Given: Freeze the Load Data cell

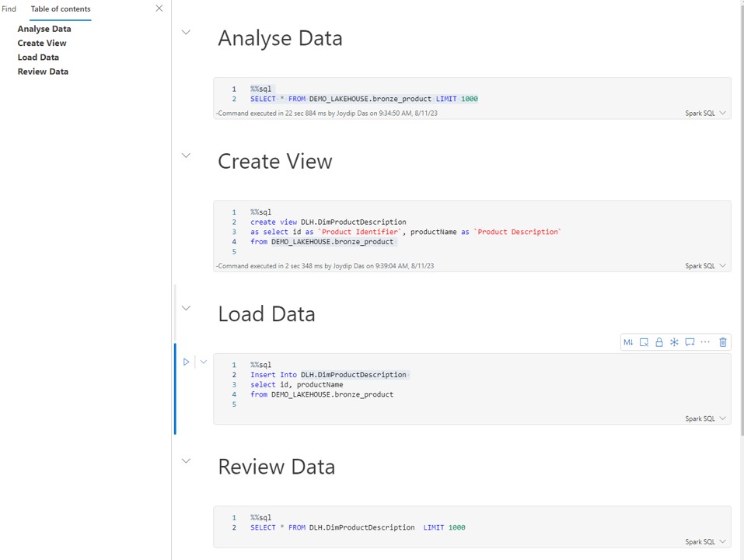Looking at the screenshot, I should point(673,342).
